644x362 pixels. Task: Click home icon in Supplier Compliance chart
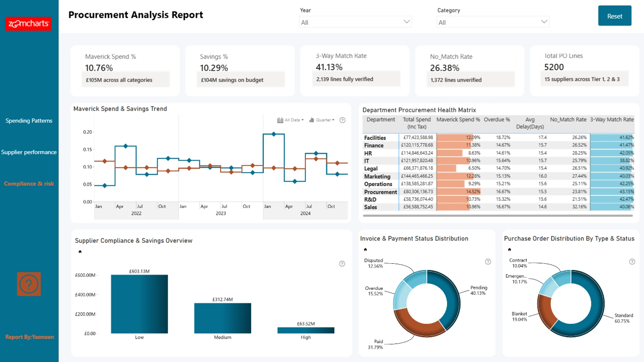click(x=80, y=252)
